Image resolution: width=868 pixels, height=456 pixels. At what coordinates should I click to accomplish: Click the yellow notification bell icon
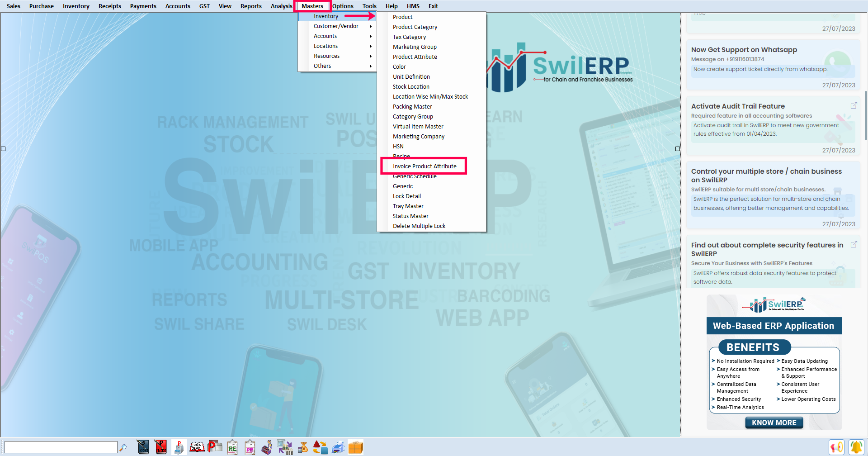pos(856,447)
